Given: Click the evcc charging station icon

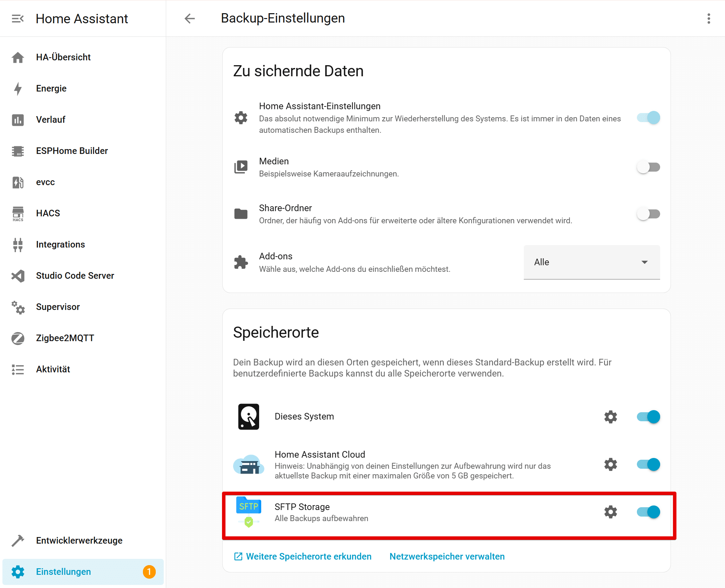Looking at the screenshot, I should click(x=18, y=182).
